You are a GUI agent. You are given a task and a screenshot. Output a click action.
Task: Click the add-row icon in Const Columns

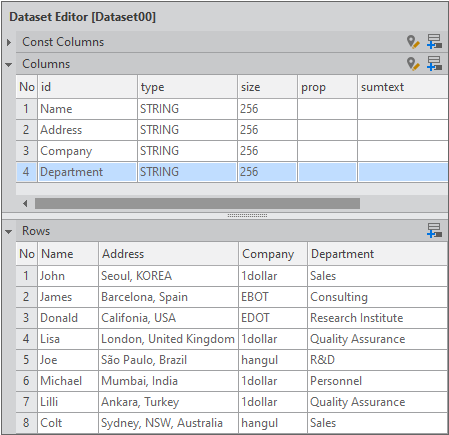click(x=435, y=42)
